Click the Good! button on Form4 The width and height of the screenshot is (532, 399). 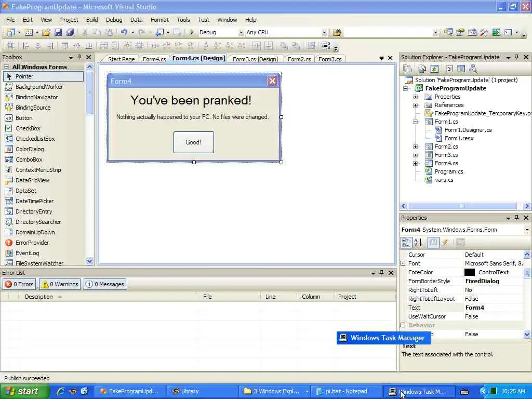193,142
